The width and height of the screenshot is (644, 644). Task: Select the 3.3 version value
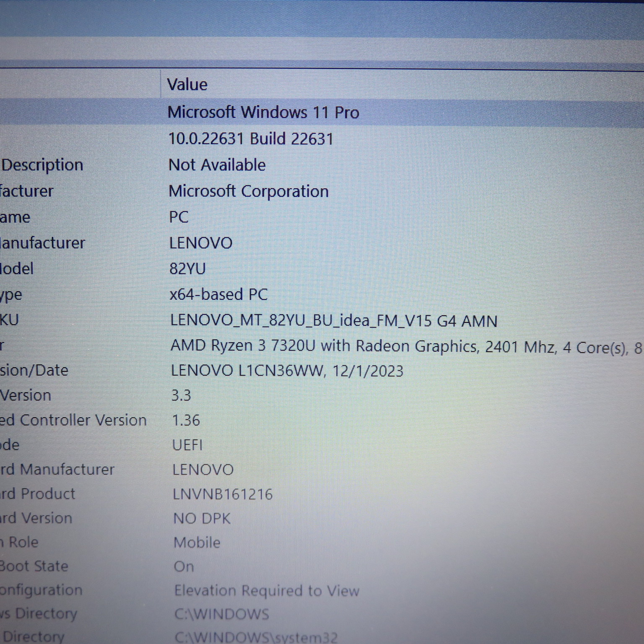(x=181, y=395)
